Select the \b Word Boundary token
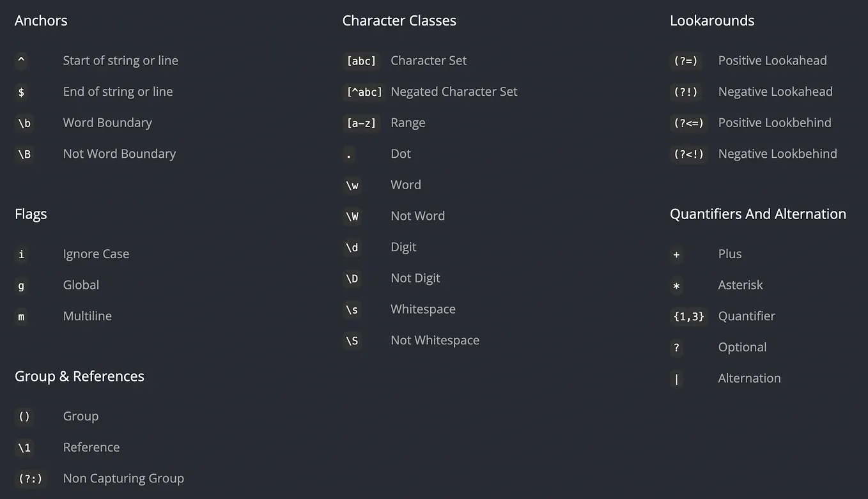868x499 pixels. 24,123
